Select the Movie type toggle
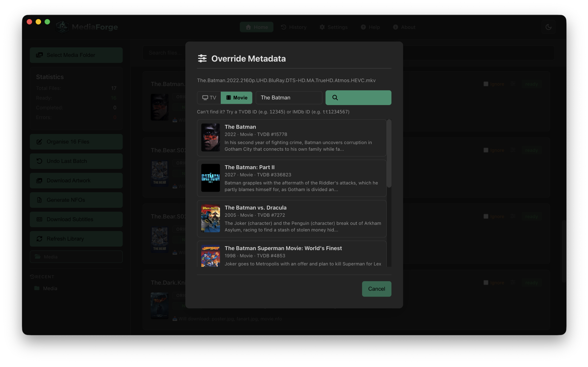 pyautogui.click(x=236, y=97)
